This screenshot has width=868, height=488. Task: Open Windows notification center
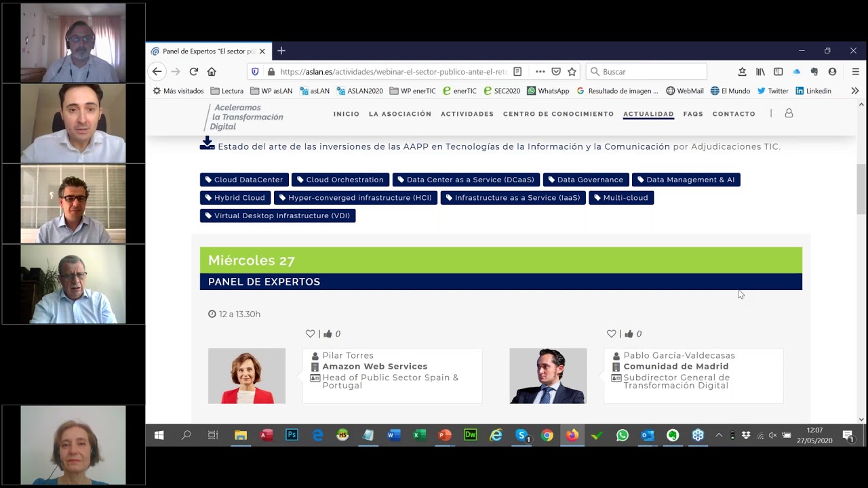pyautogui.click(x=848, y=436)
